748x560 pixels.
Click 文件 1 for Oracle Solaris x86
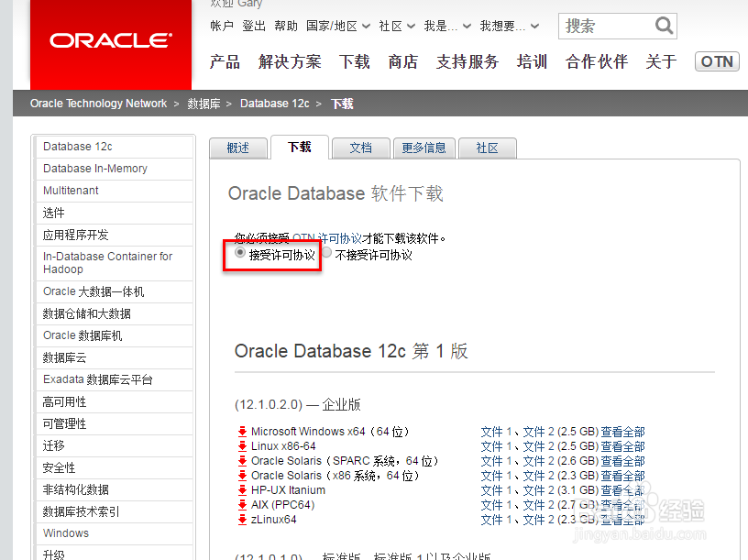click(x=496, y=476)
